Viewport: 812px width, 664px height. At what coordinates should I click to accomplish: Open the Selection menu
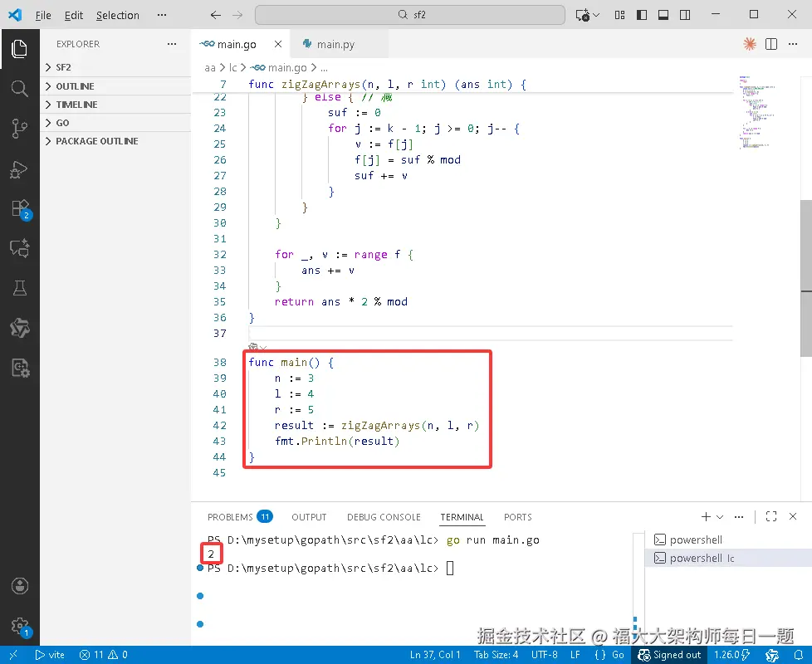pos(118,15)
